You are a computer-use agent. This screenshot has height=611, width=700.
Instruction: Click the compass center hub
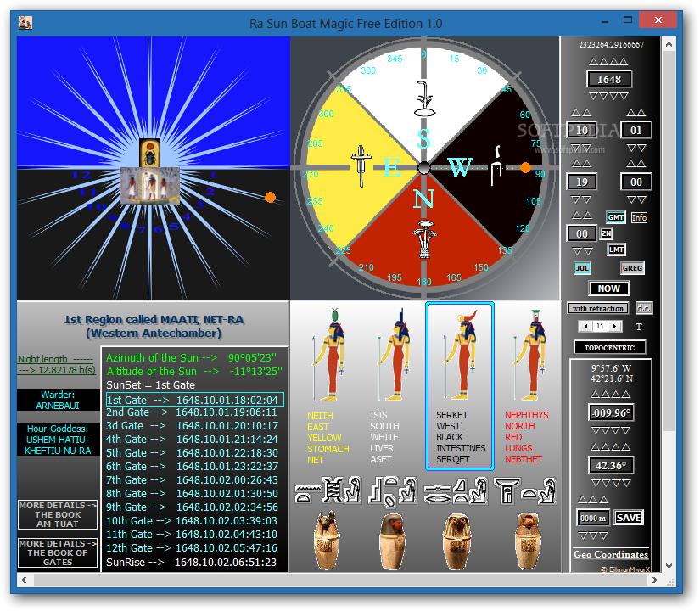click(424, 168)
